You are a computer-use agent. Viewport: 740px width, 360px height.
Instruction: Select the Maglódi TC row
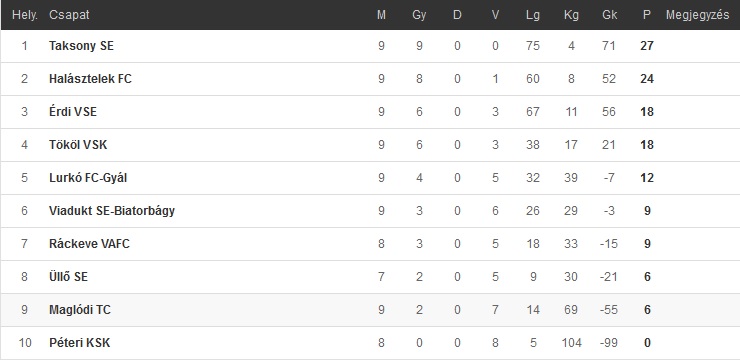370,310
